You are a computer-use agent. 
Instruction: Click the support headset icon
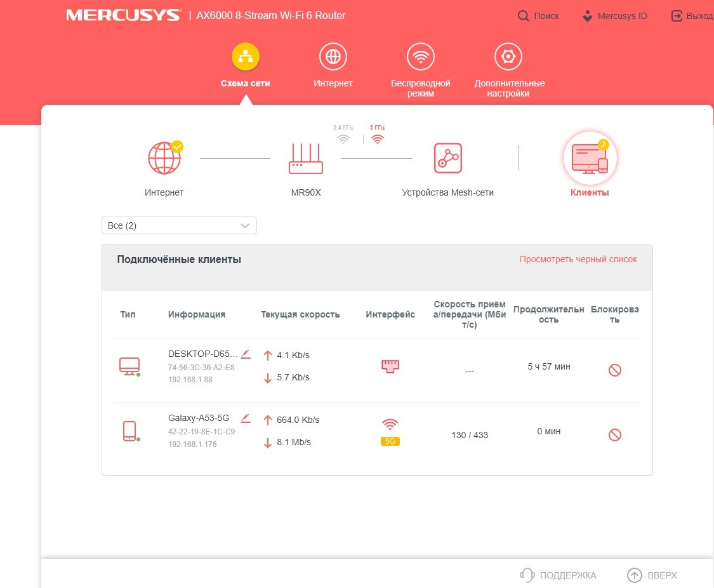pos(527,575)
